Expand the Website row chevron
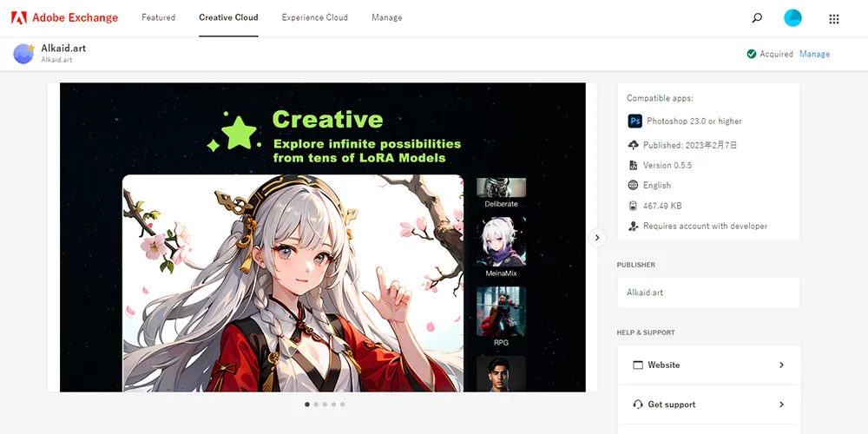Viewport: 868px width, 434px height. point(781,365)
